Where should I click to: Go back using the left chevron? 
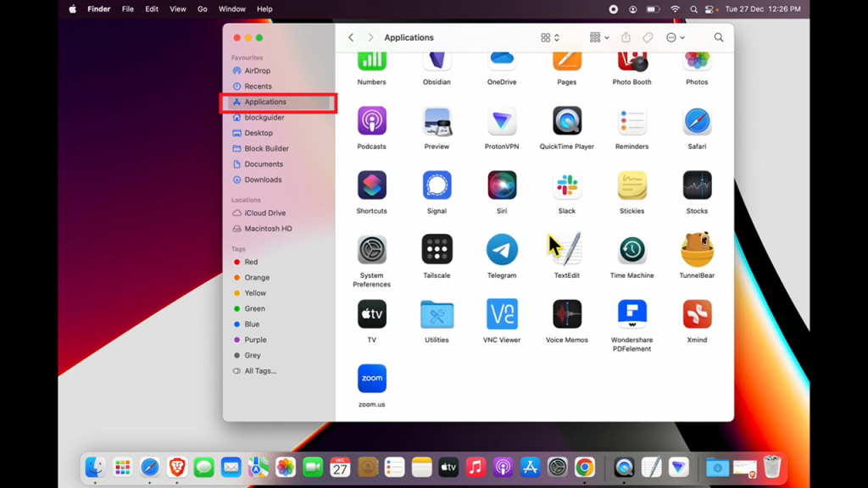[x=351, y=37]
